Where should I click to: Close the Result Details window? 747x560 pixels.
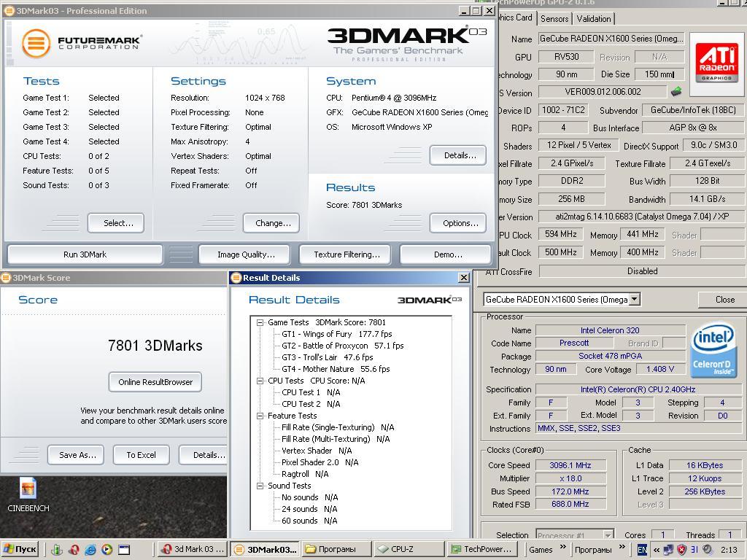tap(463, 278)
